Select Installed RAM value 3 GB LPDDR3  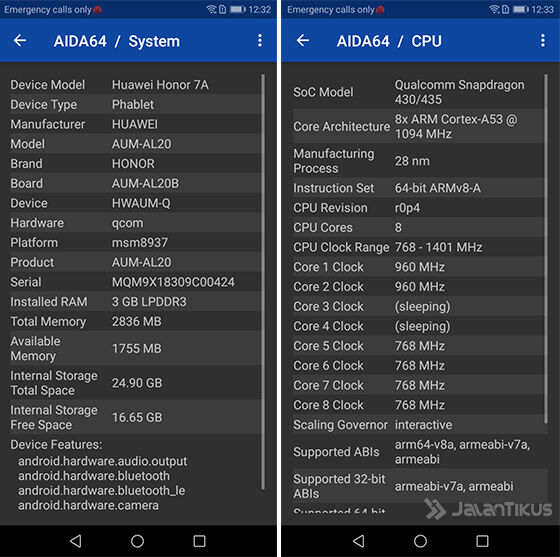pos(149,302)
